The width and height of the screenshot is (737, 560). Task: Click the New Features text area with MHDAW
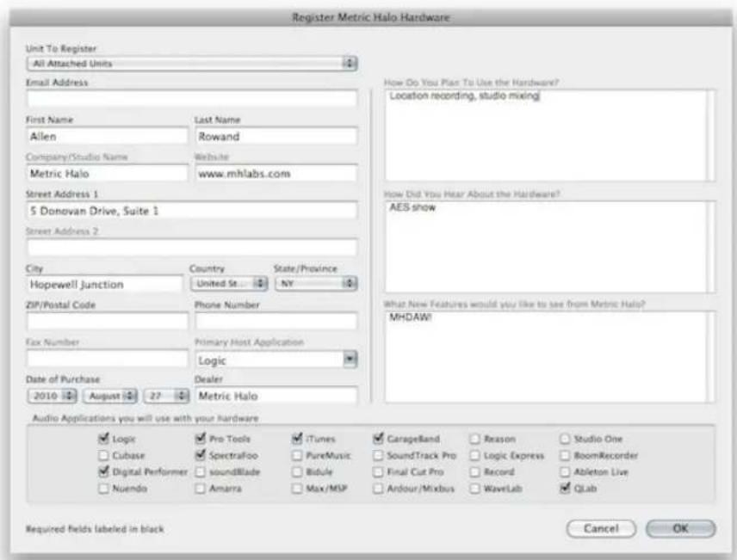point(549,357)
